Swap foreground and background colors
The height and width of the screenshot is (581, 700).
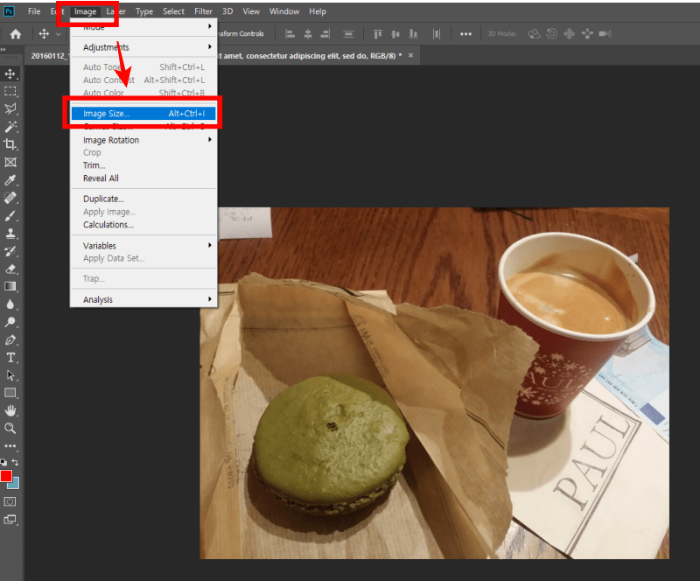pos(15,462)
